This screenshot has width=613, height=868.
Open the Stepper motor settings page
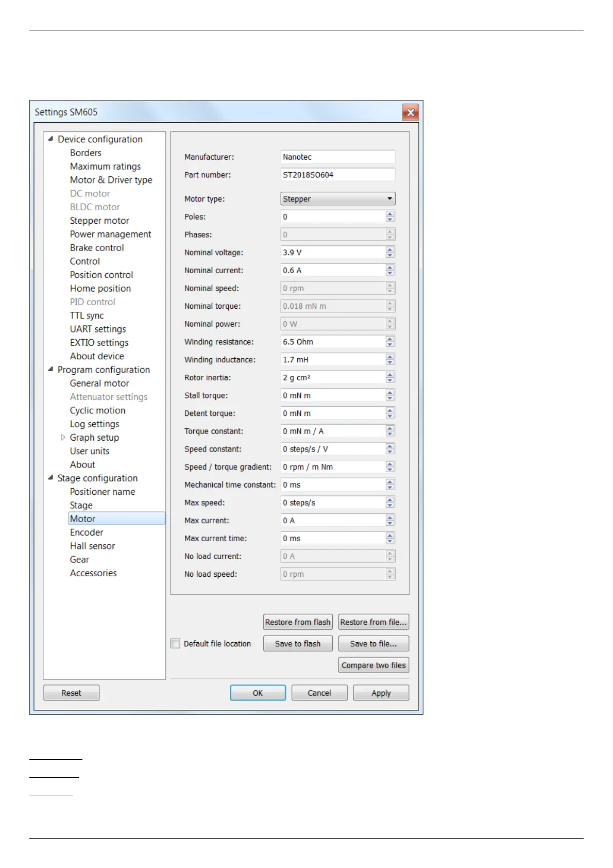tap(99, 221)
